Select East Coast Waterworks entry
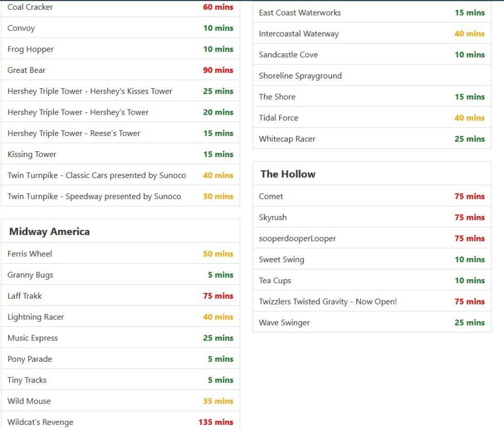Image resolution: width=504 pixels, height=430 pixels. [300, 13]
